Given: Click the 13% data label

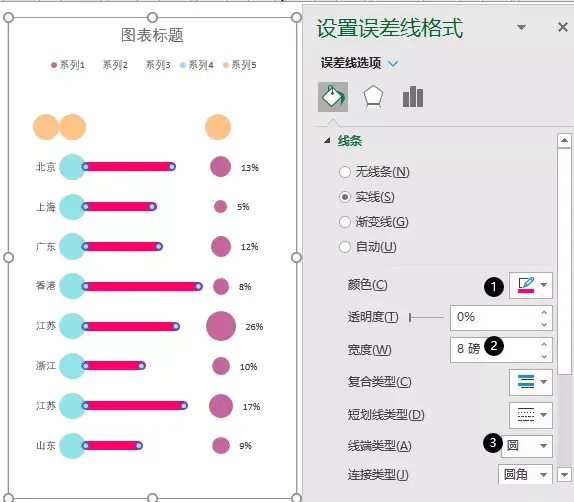Looking at the screenshot, I should pos(250,168).
